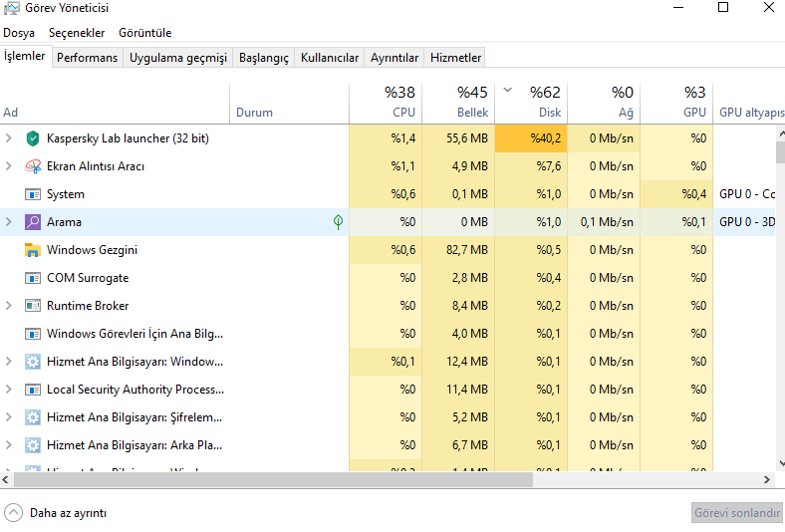Click the %0,4 GPU value for System
This screenshot has height=532, width=785.
click(x=676, y=194)
